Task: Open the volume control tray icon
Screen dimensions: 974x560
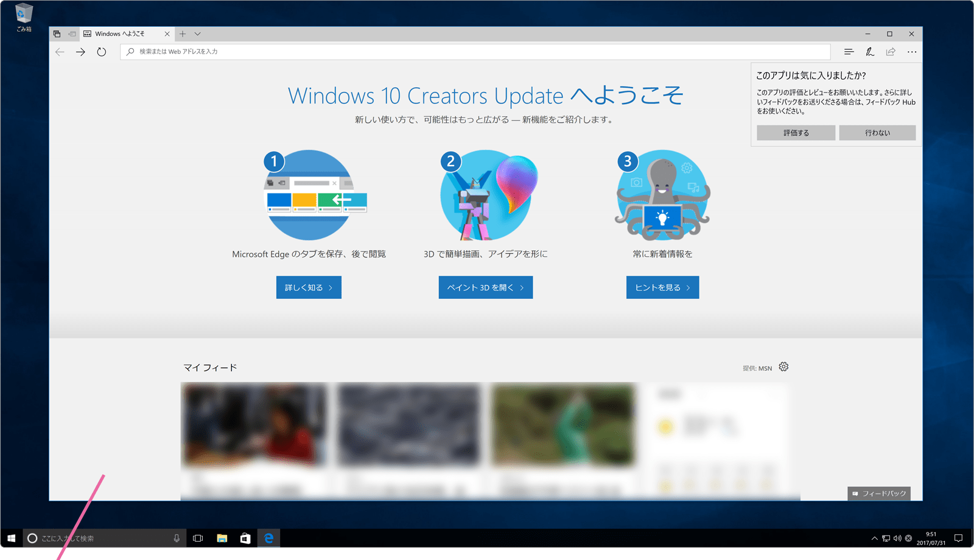Action: [897, 538]
